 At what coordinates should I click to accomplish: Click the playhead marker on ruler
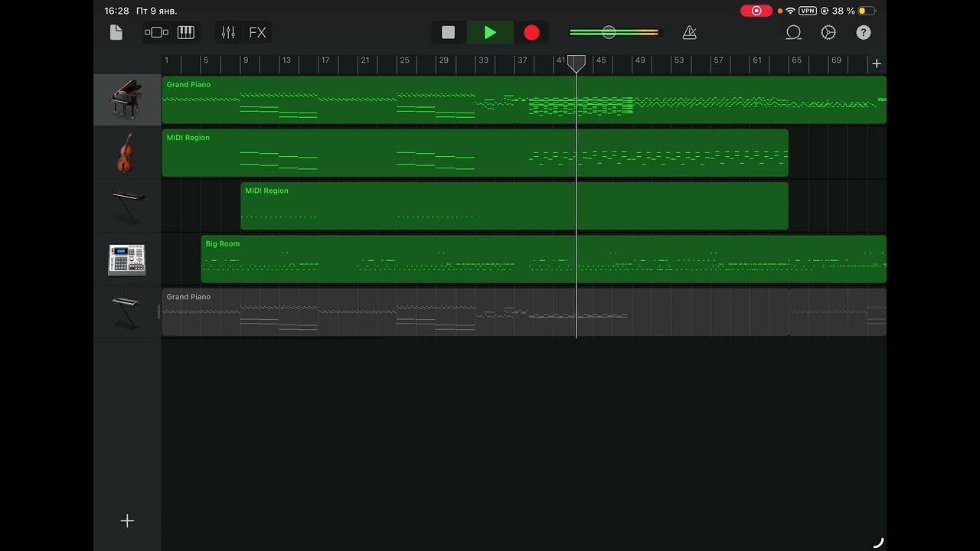577,63
